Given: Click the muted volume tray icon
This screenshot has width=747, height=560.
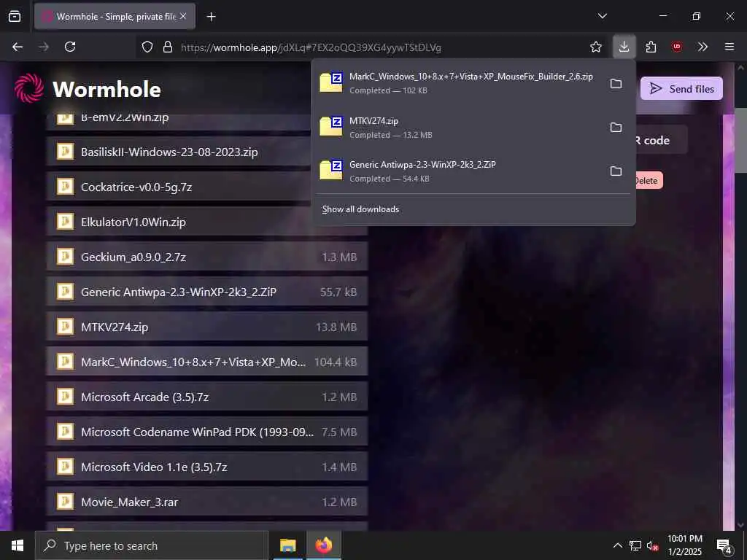Looking at the screenshot, I should 652,545.
